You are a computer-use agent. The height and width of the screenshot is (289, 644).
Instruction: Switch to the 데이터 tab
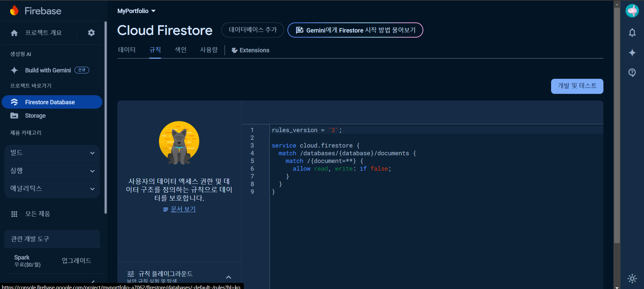click(x=127, y=50)
